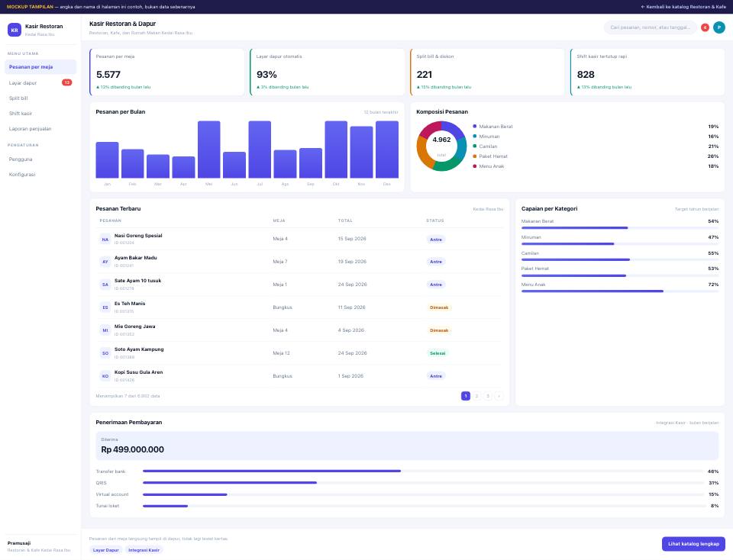Click the Camilan green legend dot
Viewport: 733px width, 560px height.
coord(474,146)
